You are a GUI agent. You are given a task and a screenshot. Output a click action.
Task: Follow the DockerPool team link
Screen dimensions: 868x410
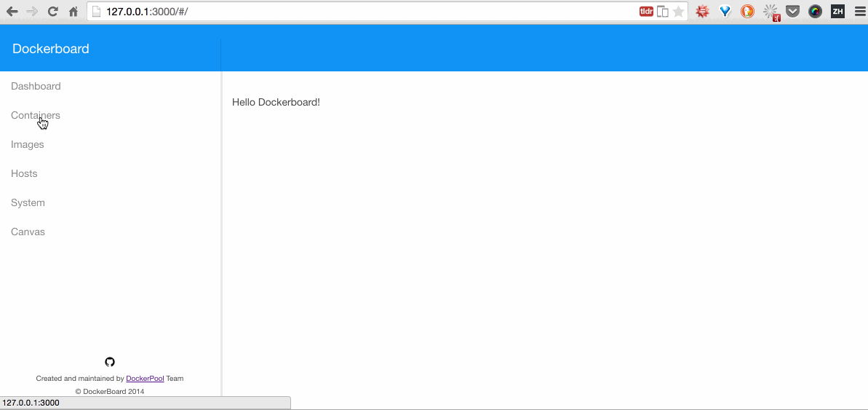[x=145, y=379]
